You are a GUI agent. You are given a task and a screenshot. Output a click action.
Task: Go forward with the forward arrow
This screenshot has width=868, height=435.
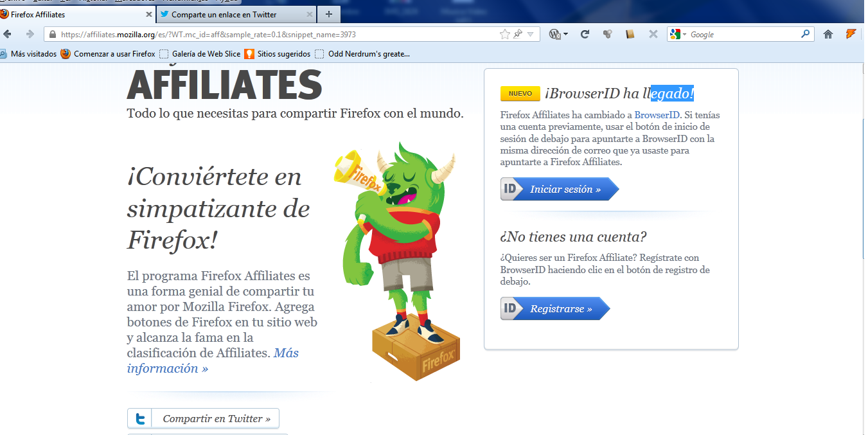[x=30, y=34]
